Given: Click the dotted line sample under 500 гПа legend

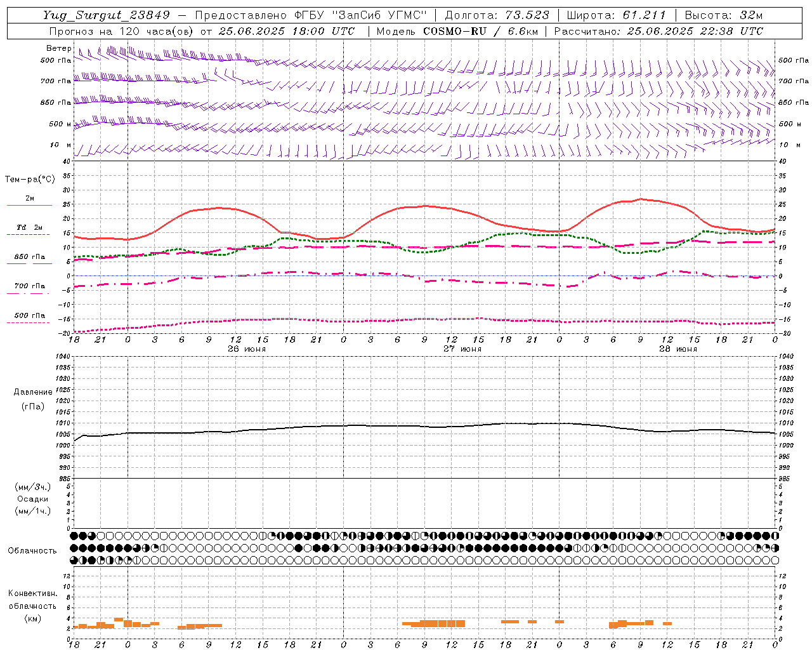Looking at the screenshot, I should pos(28,323).
